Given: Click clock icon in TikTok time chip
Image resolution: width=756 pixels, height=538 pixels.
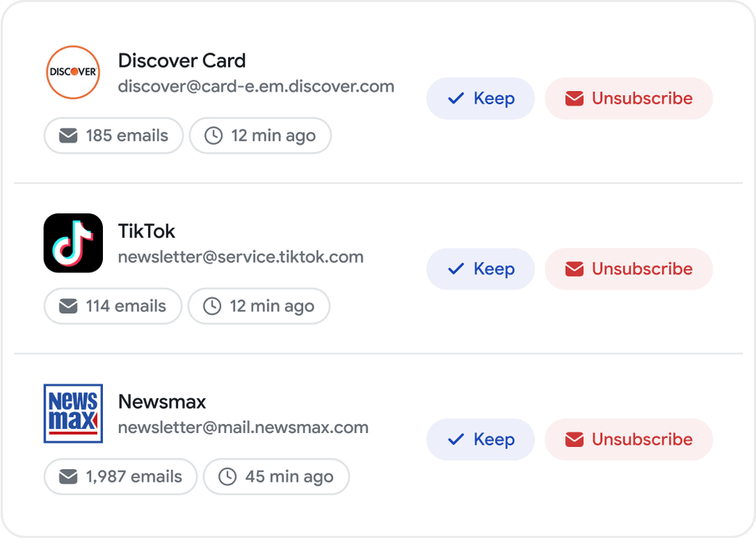Looking at the screenshot, I should point(212,306).
